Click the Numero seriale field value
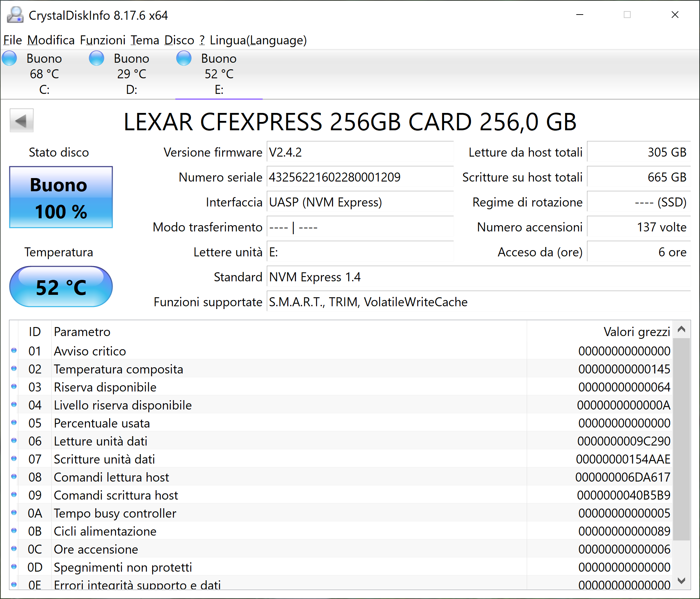The image size is (700, 599). click(360, 177)
